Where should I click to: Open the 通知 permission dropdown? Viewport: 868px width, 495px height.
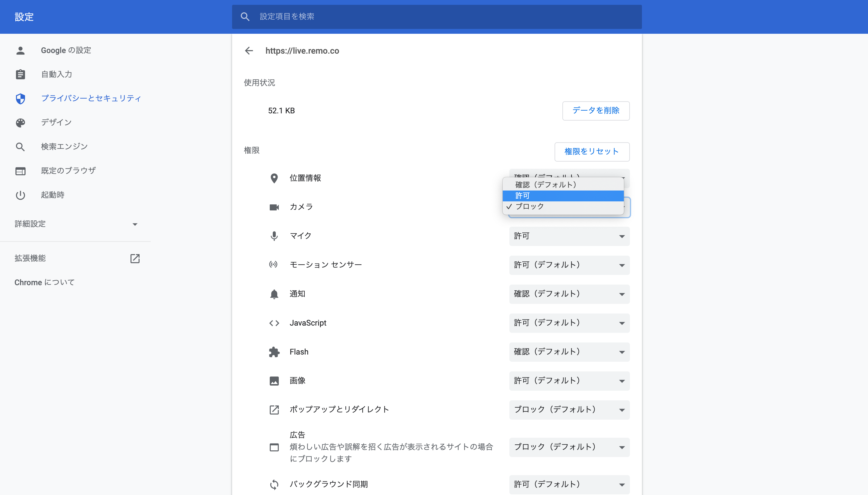pos(569,294)
